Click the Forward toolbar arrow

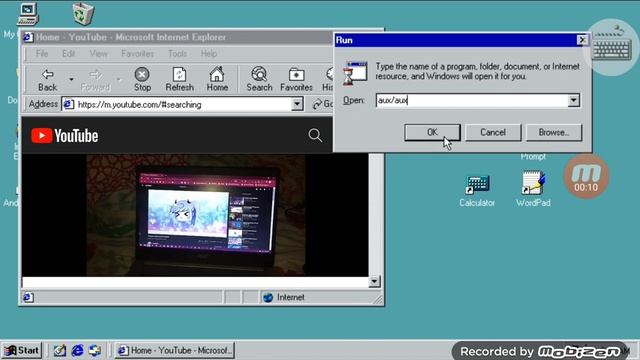point(96,80)
